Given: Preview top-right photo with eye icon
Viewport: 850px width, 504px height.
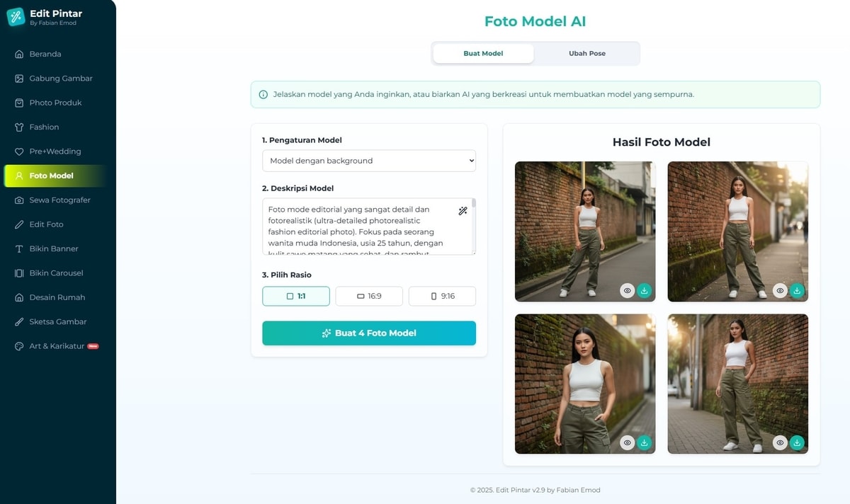Looking at the screenshot, I should (780, 290).
